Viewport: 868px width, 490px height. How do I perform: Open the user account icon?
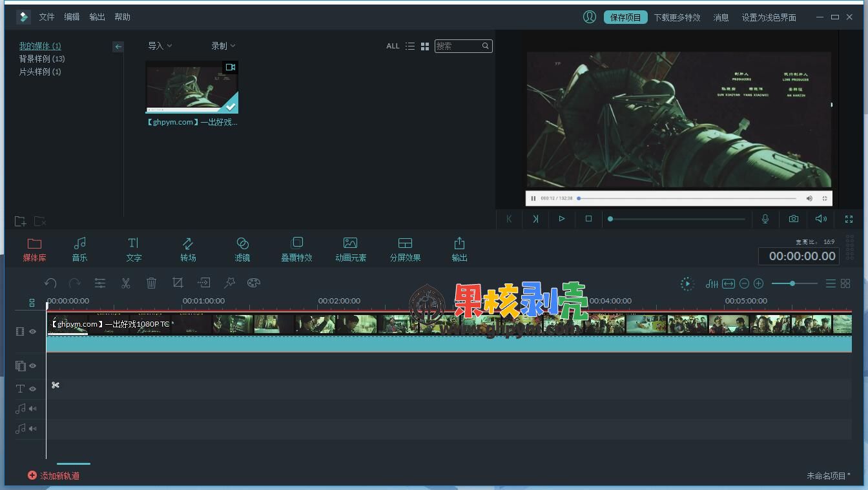pyautogui.click(x=589, y=17)
